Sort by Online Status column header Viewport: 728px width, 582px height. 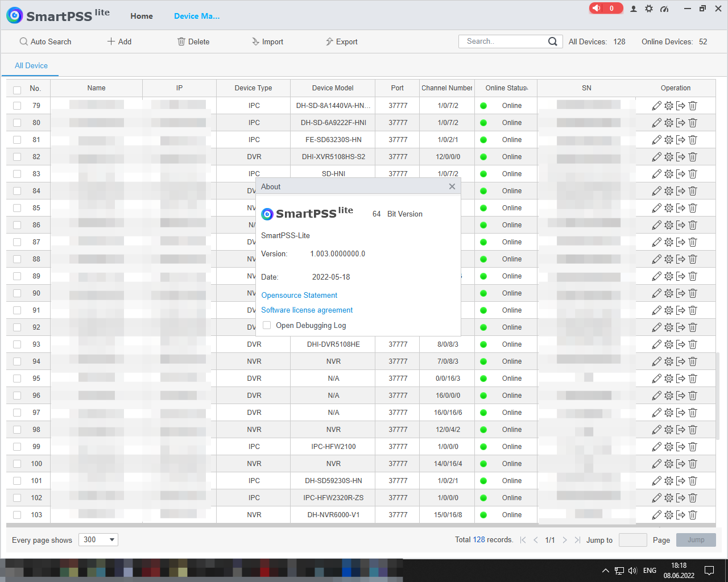pyautogui.click(x=507, y=88)
